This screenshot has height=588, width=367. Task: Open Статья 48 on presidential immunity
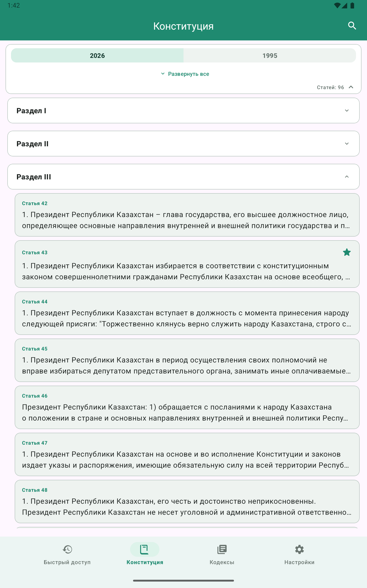(x=187, y=501)
